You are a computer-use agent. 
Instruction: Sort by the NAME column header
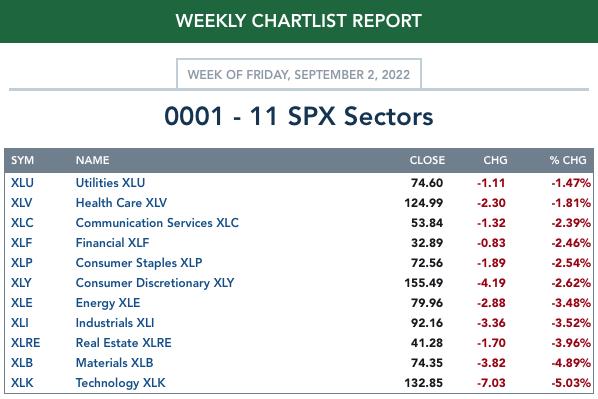(93, 160)
